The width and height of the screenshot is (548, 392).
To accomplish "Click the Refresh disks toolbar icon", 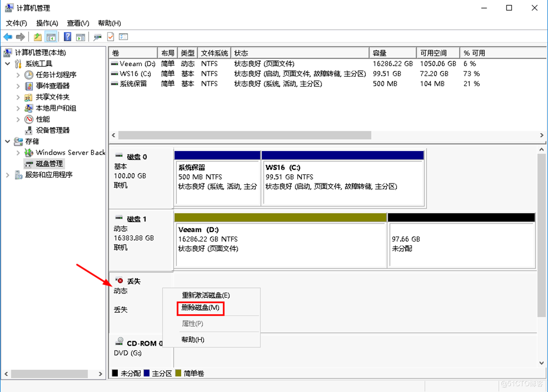I will coord(98,37).
